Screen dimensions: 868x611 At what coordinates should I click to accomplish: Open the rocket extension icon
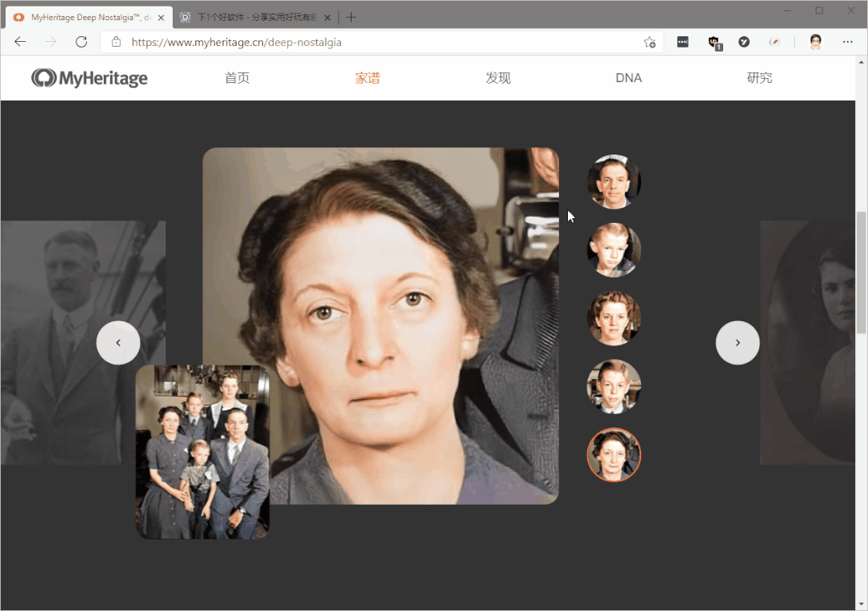[x=775, y=42]
